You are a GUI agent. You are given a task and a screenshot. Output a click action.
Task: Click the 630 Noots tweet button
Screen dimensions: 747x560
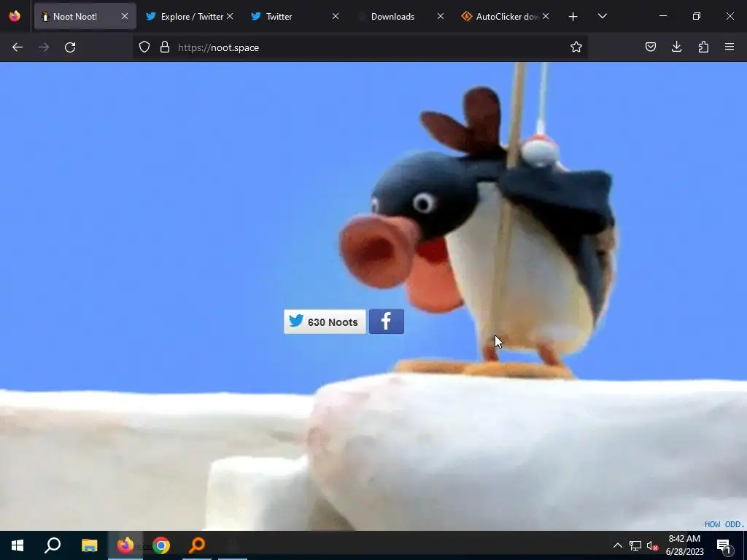coord(325,322)
